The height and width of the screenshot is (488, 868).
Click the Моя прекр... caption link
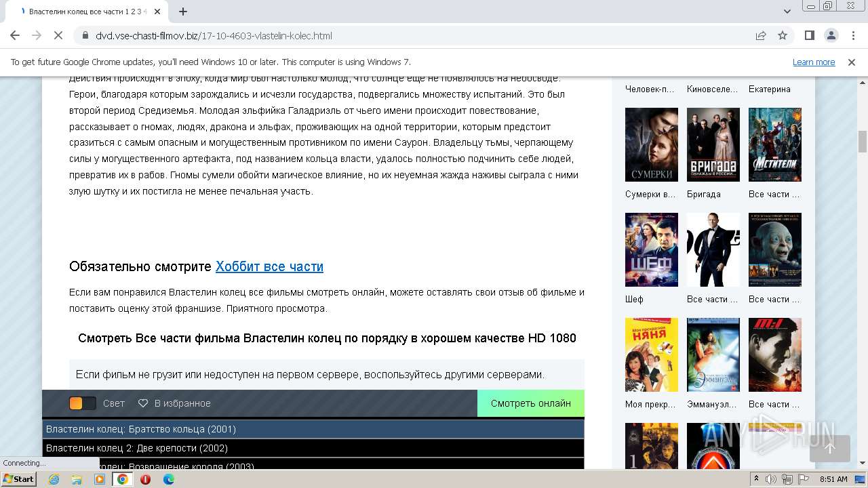(x=650, y=404)
